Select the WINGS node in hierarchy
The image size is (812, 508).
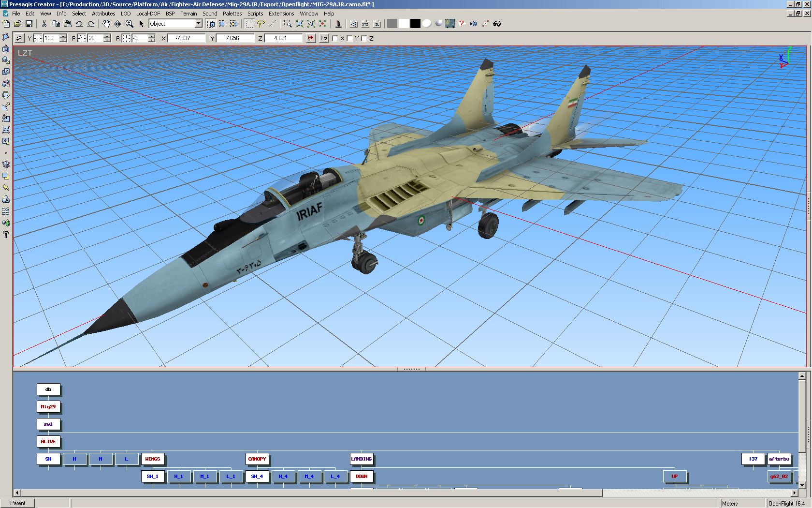(153, 459)
